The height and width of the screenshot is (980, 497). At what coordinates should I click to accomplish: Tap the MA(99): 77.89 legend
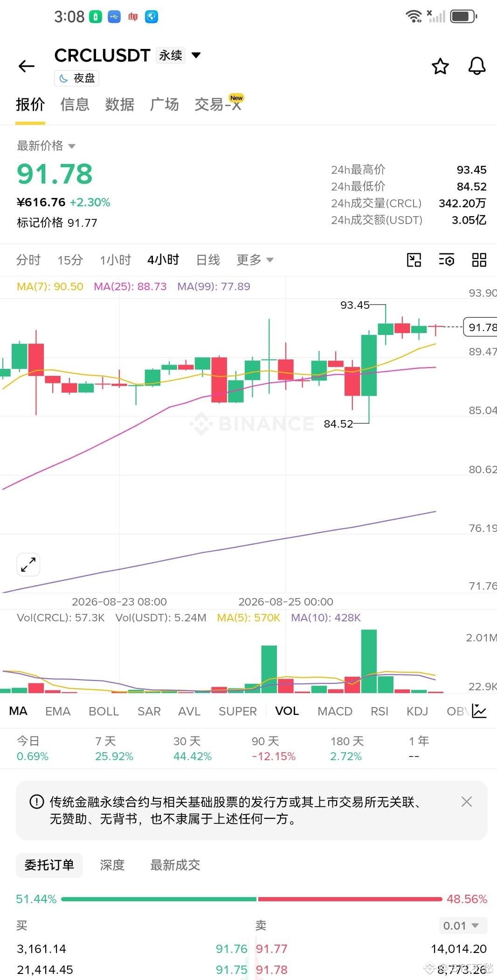pos(214,286)
